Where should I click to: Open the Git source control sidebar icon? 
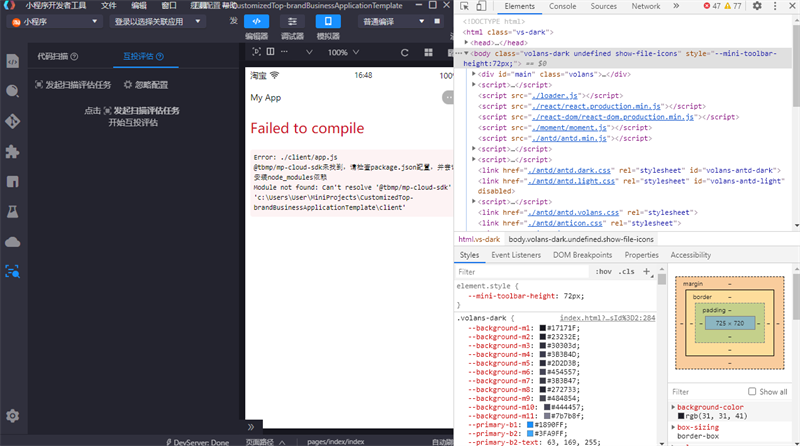[x=13, y=121]
